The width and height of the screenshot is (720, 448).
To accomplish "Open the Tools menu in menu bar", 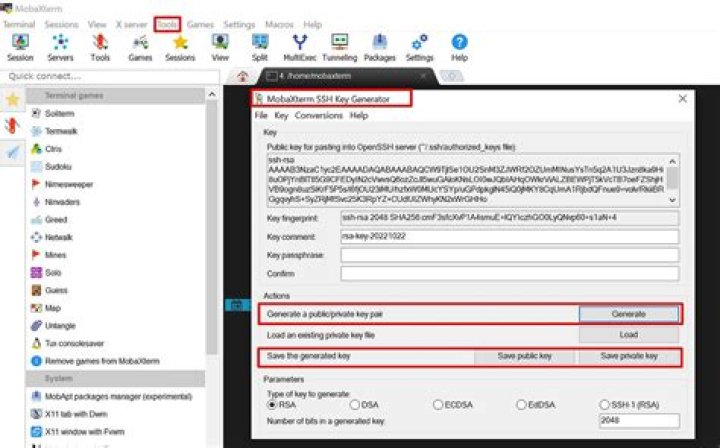I will click(x=167, y=23).
